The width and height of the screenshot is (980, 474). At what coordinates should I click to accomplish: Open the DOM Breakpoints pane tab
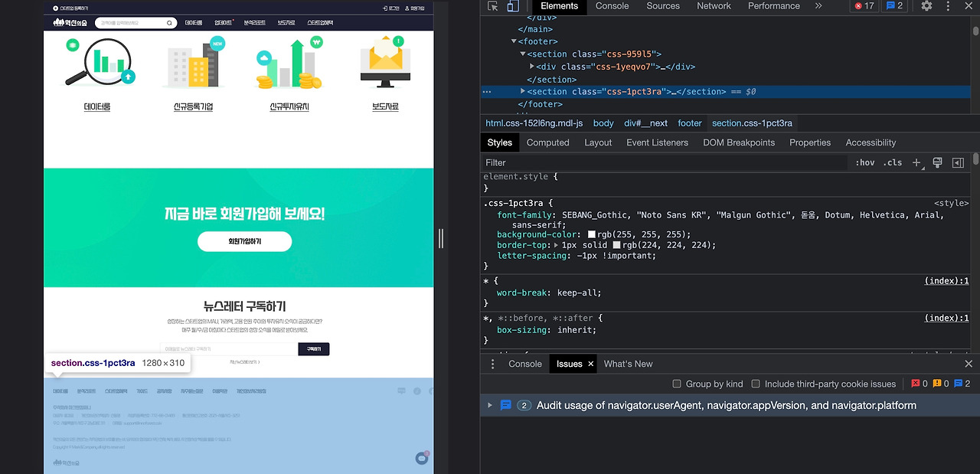[739, 142]
